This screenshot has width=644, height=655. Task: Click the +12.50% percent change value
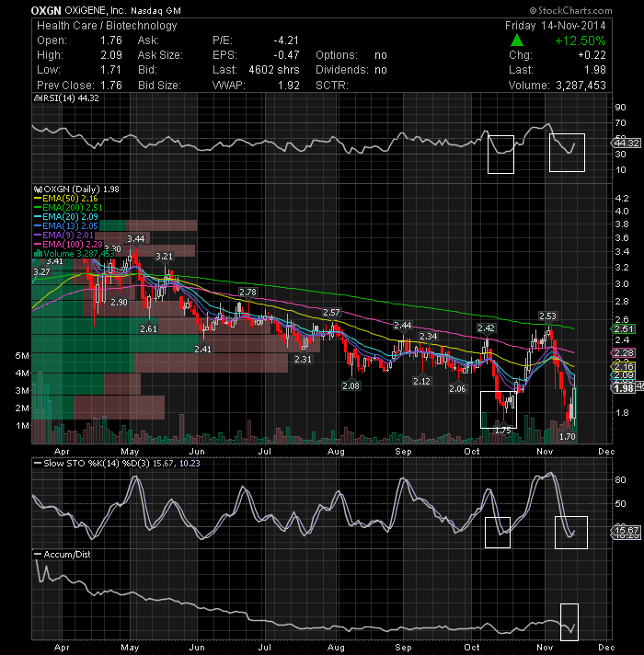581,40
